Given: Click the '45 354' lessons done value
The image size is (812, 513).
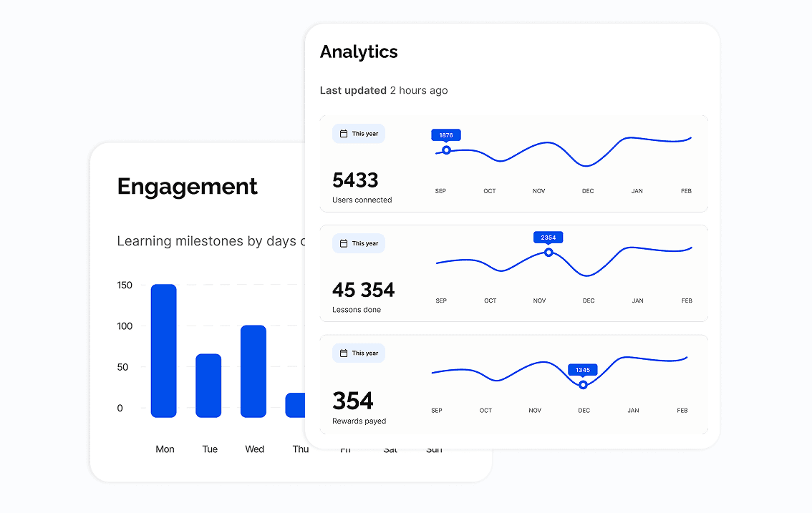Looking at the screenshot, I should point(364,290).
